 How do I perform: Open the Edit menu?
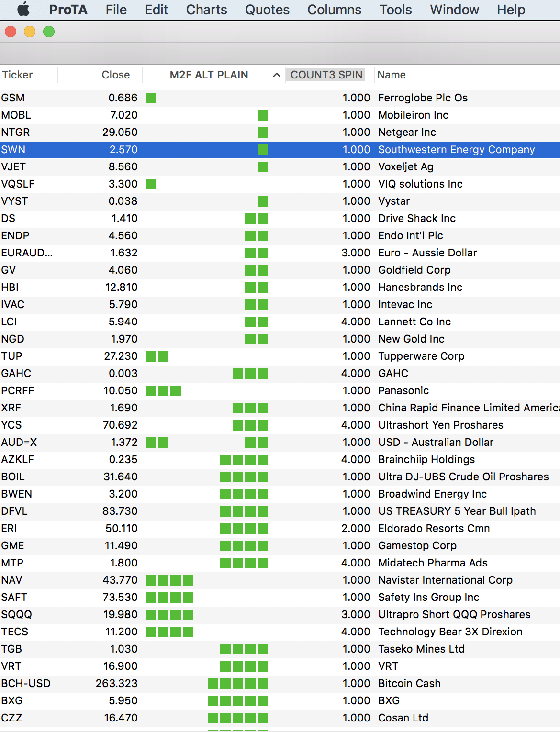pos(157,10)
